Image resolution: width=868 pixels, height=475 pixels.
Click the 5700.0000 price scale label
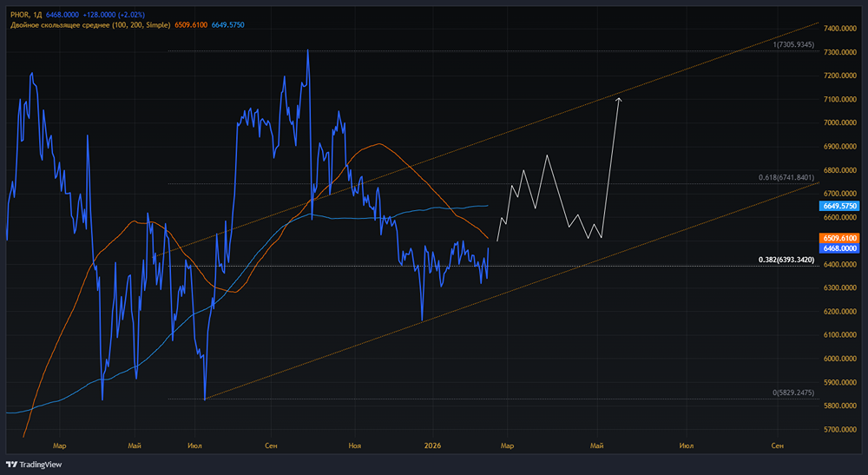839,429
